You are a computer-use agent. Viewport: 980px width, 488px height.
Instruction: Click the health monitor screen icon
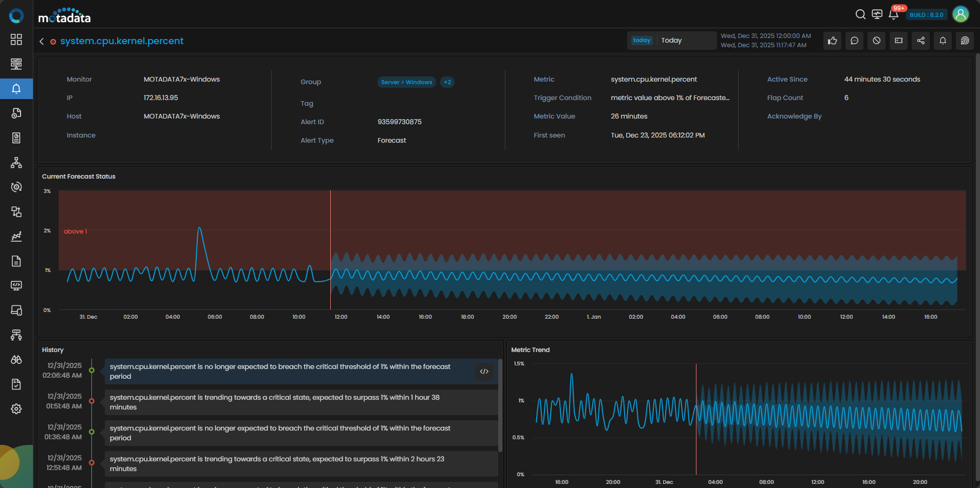[x=877, y=14]
